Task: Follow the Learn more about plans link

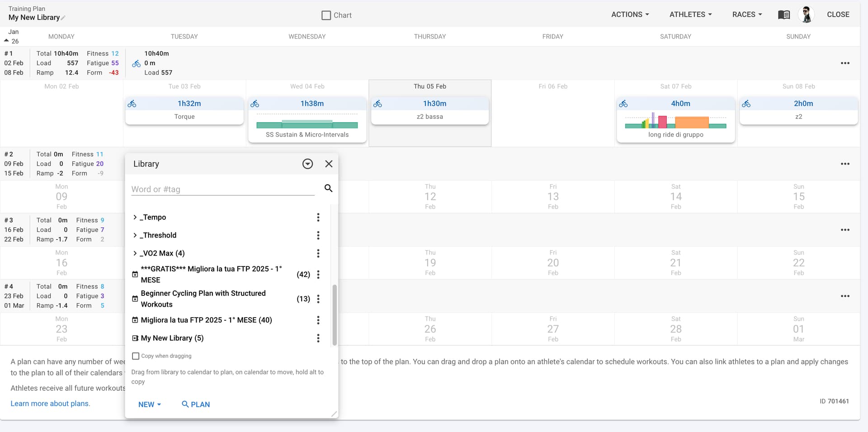Action: (50, 404)
